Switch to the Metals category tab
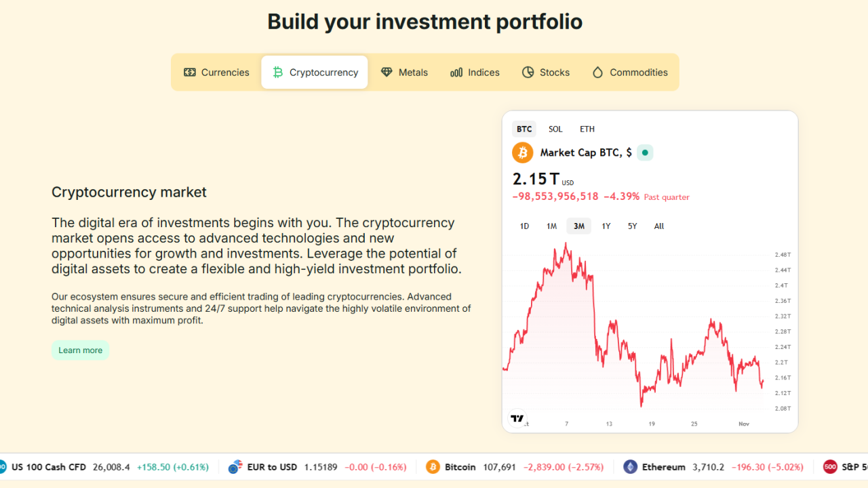This screenshot has width=868, height=488. point(404,73)
